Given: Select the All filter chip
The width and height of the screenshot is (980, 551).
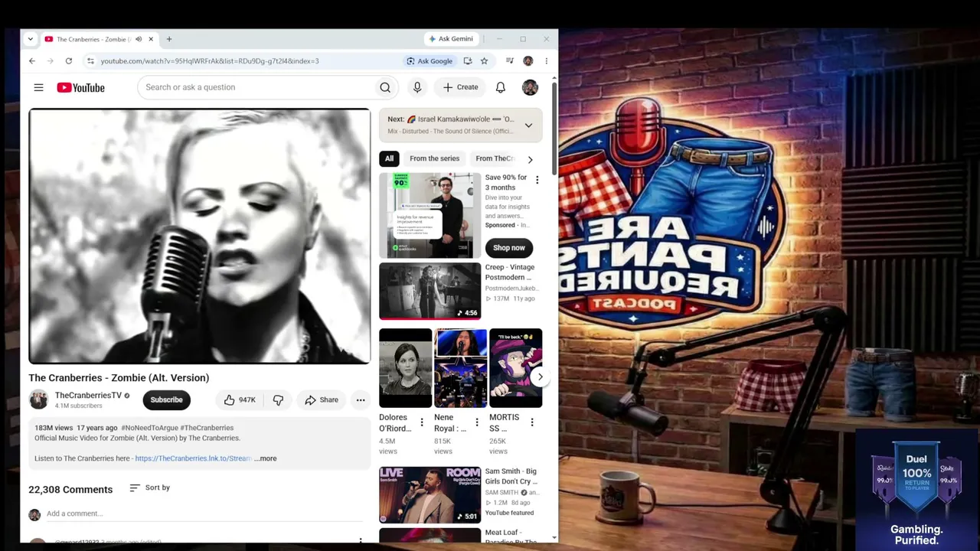Looking at the screenshot, I should tap(389, 158).
